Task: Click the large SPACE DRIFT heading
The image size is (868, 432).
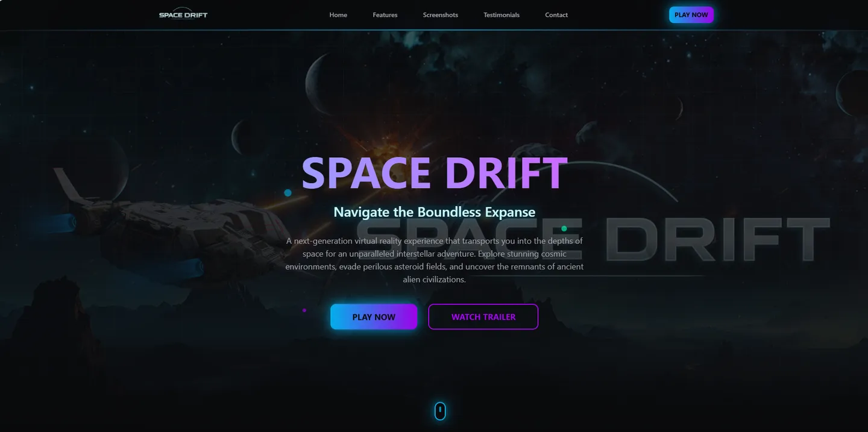Action: 435,174
